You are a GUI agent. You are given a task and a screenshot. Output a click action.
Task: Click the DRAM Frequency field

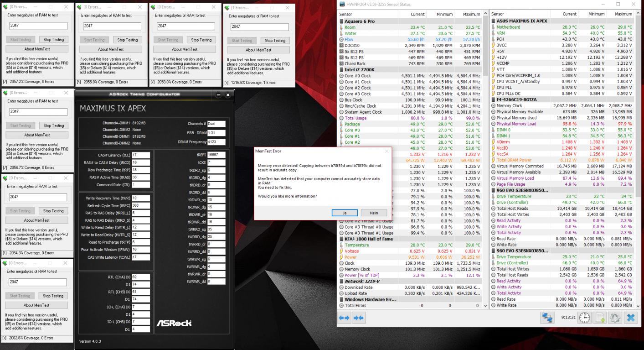(x=216, y=142)
